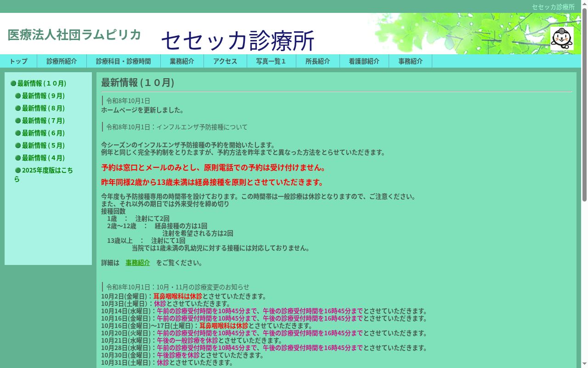588x368 pixels.
Task: Click red text about 窓口とメール reservations
Action: point(214,168)
